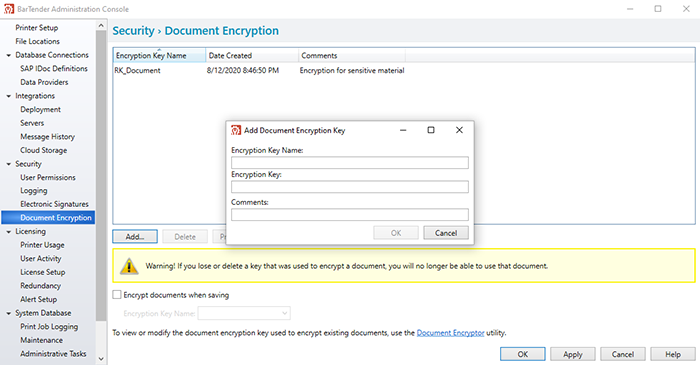Viewport: 700px width, 365px height.
Task: Open User Activity page
Action: pyautogui.click(x=41, y=259)
